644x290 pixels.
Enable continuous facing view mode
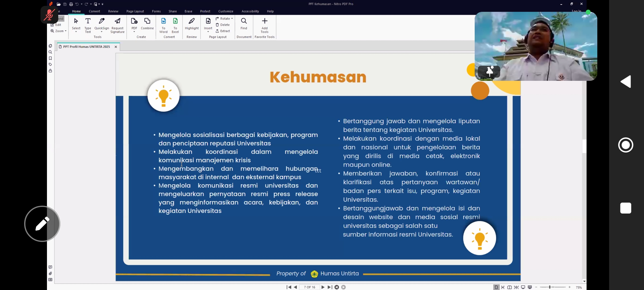coord(516,287)
